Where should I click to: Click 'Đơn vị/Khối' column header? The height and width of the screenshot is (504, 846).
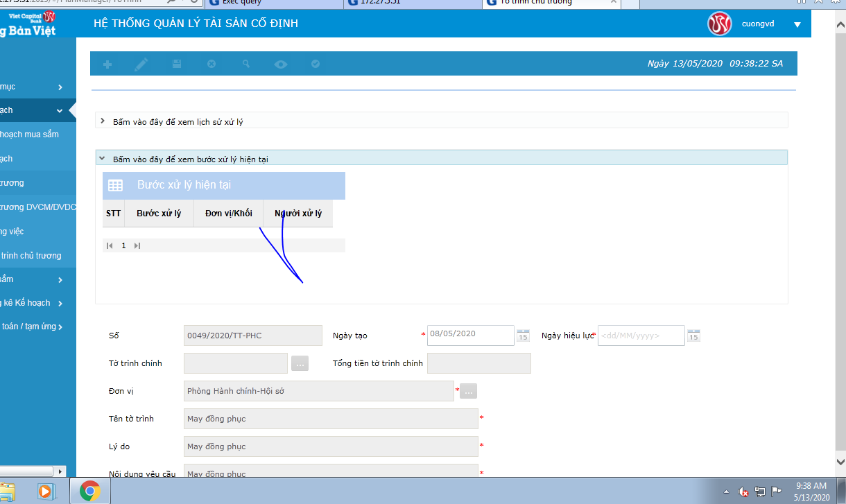[229, 214]
